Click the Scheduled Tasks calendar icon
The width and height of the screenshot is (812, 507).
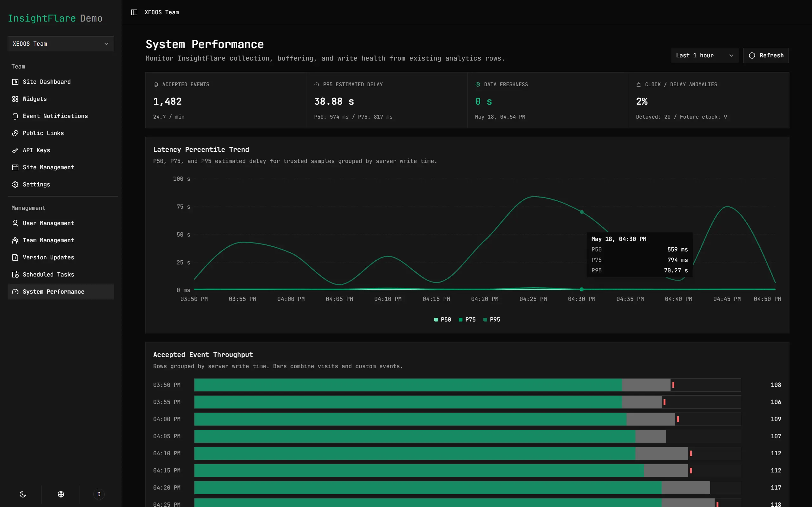15,275
